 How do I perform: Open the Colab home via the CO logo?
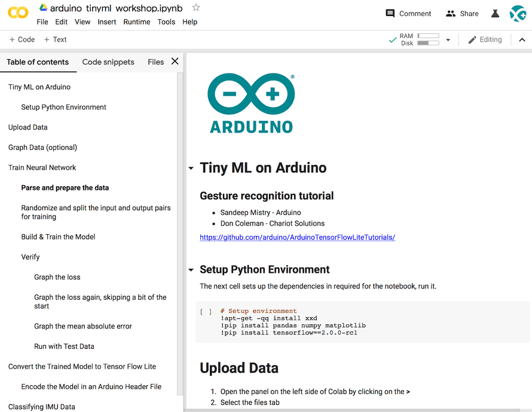[17, 13]
